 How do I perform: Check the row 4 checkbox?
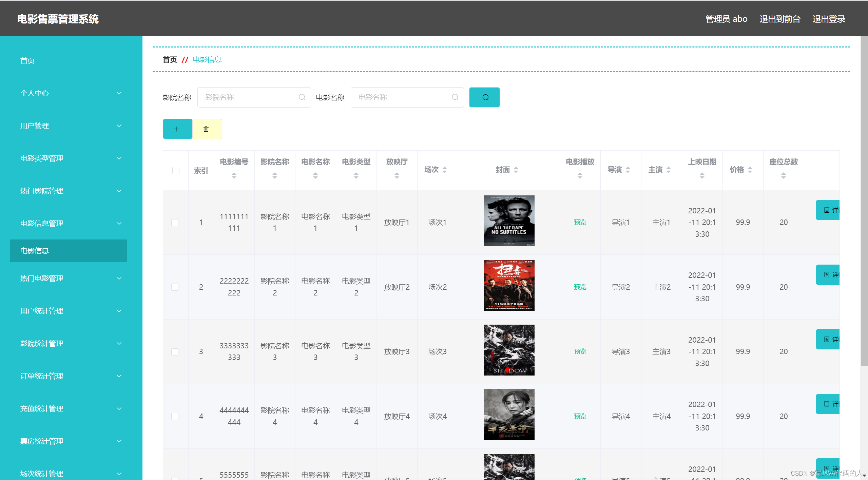tap(175, 416)
